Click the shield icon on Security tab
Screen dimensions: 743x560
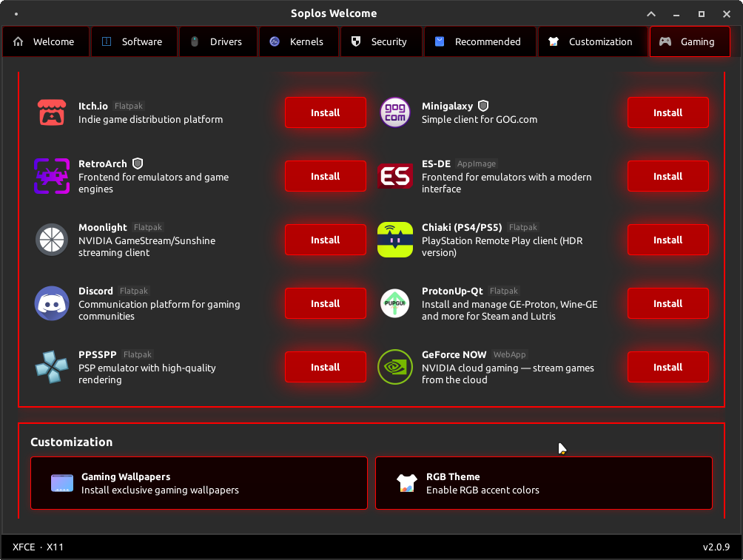tap(356, 41)
